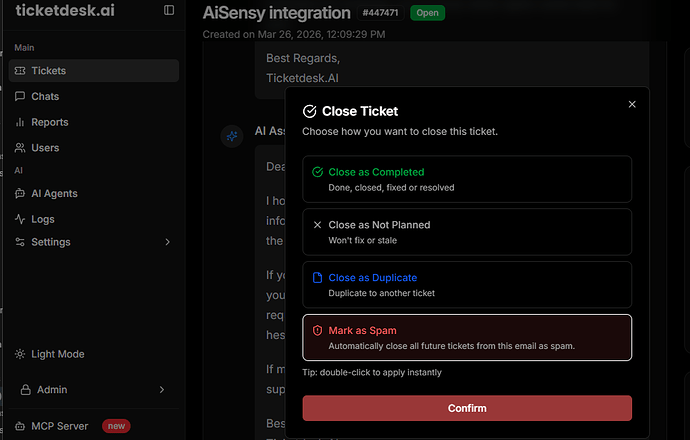Click the Users people icon
The height and width of the screenshot is (440, 690).
point(20,148)
